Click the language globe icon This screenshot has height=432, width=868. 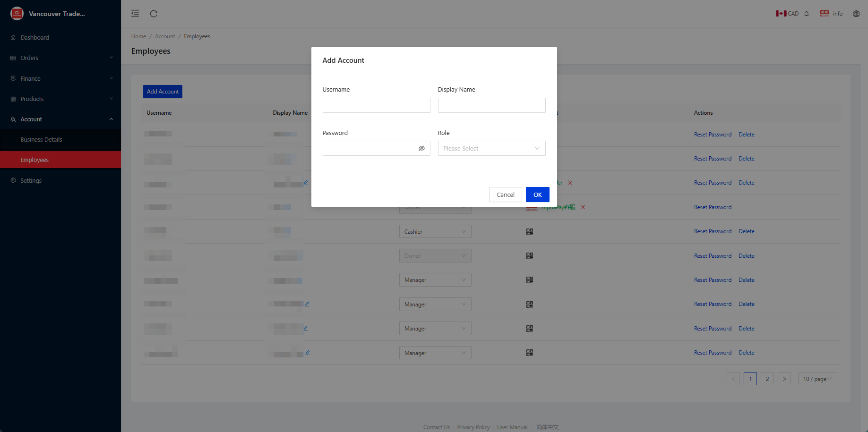856,14
